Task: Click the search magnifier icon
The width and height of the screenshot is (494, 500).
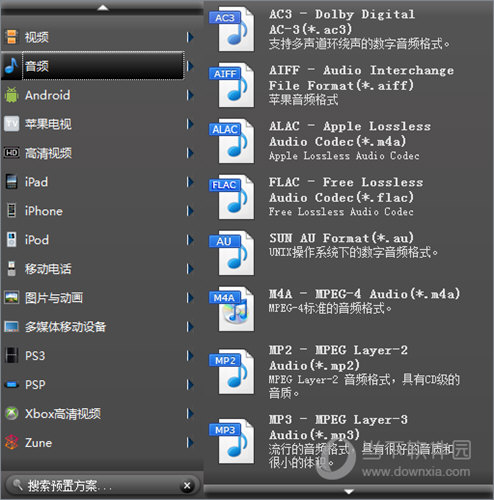Action: [18, 484]
